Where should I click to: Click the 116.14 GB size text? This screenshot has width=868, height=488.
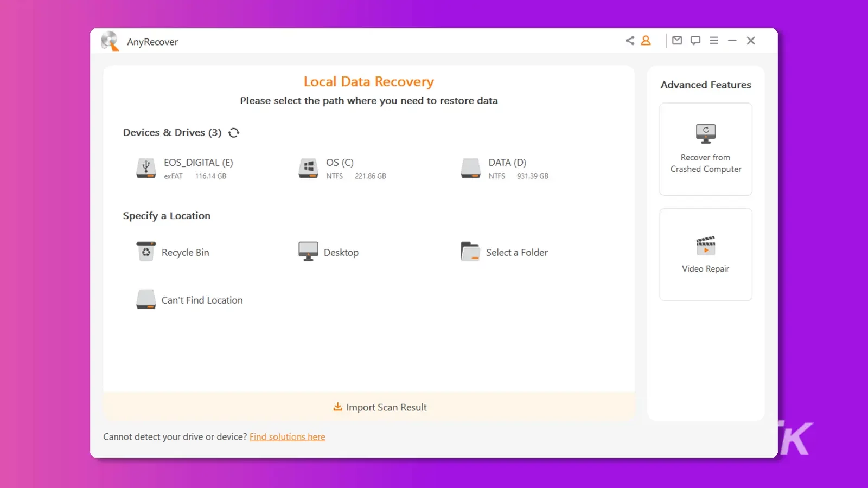tap(210, 176)
